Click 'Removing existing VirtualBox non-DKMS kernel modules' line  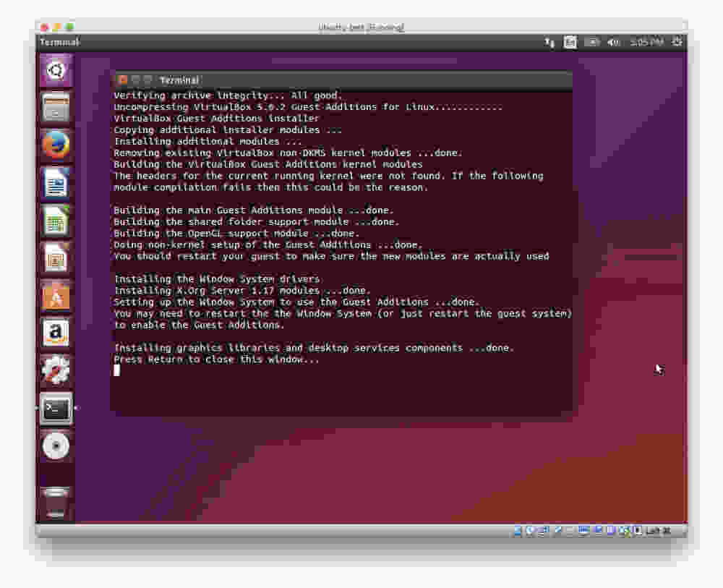288,153
